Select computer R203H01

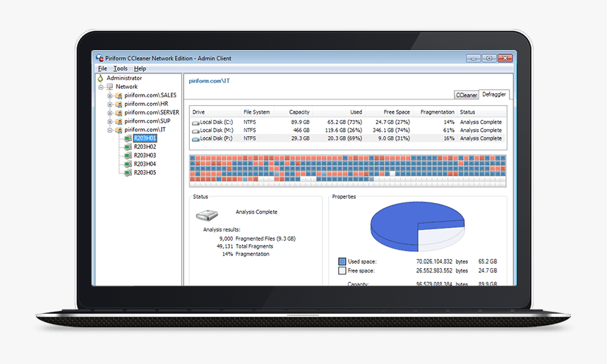(145, 138)
